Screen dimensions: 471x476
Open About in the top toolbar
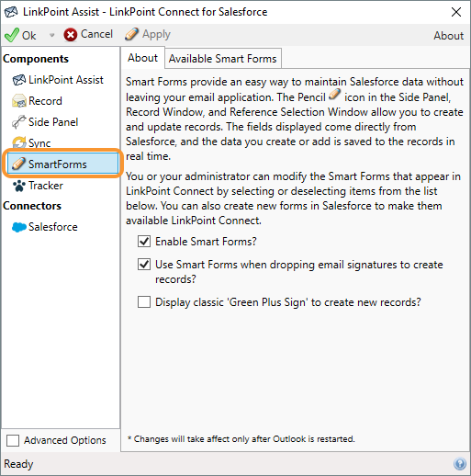point(448,36)
